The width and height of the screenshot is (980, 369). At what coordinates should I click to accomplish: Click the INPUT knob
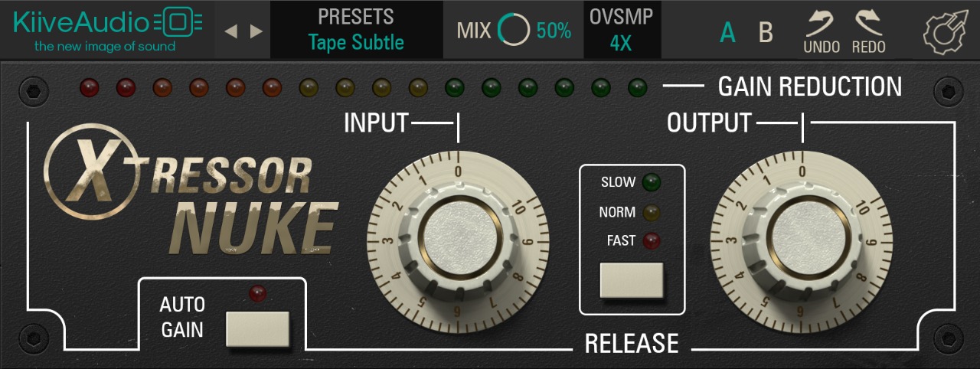click(x=459, y=240)
